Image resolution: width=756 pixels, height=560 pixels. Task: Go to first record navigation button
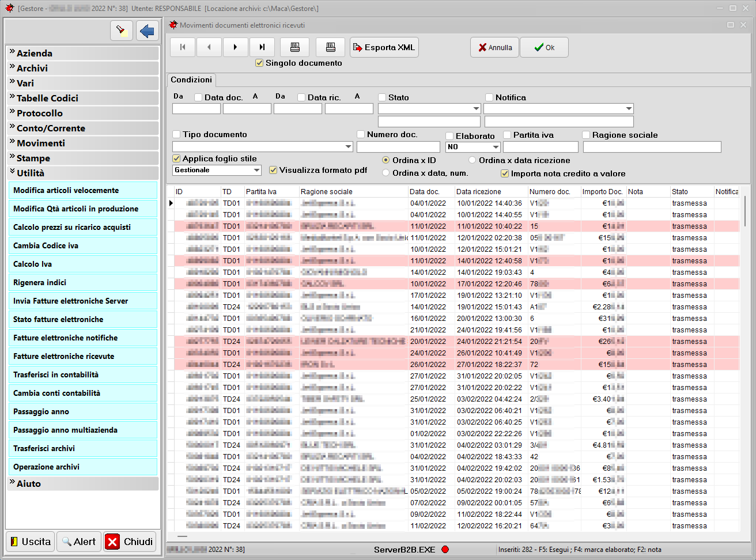[x=183, y=47]
